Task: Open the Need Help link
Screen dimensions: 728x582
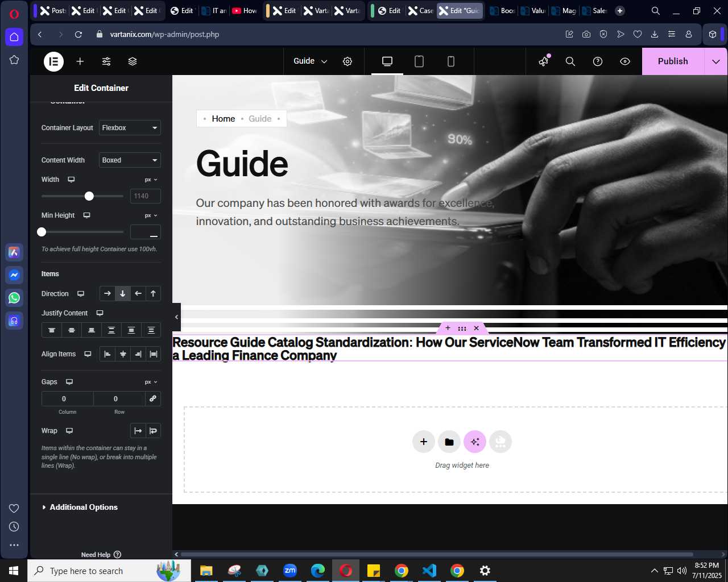Action: (x=101, y=555)
